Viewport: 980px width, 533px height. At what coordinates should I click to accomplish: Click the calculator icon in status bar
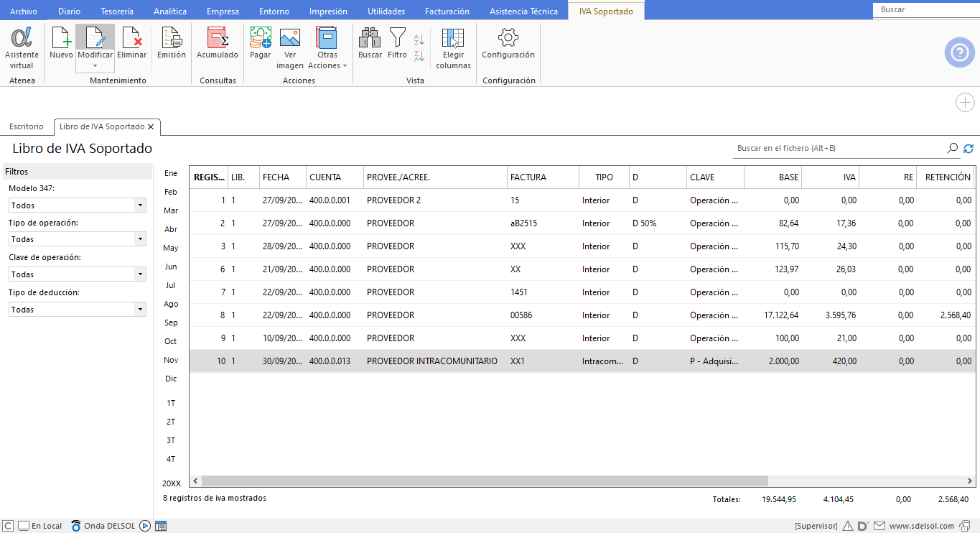point(161,526)
